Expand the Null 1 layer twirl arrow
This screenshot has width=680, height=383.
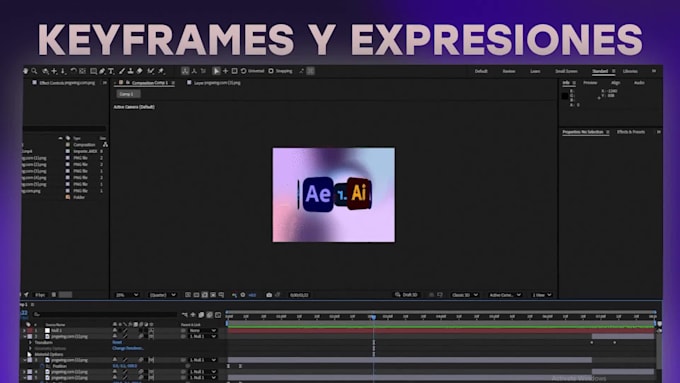(25, 331)
